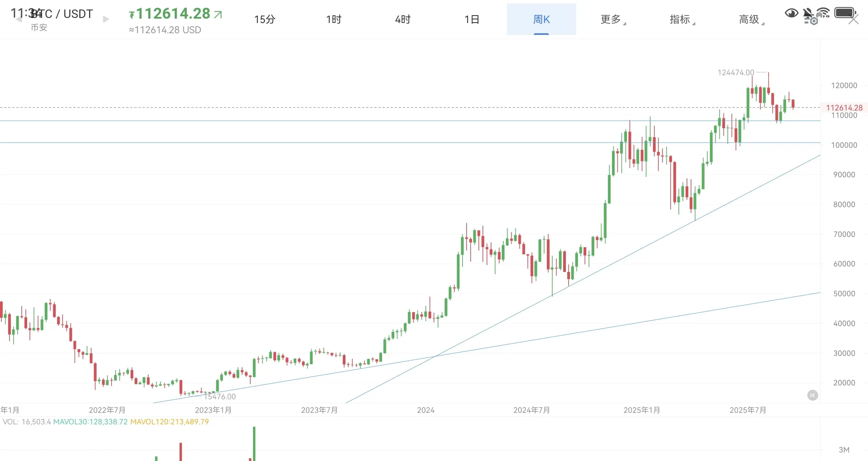868x461 pixels.
Task: Click the VOL: 16,503.4 label
Action: tap(27, 422)
